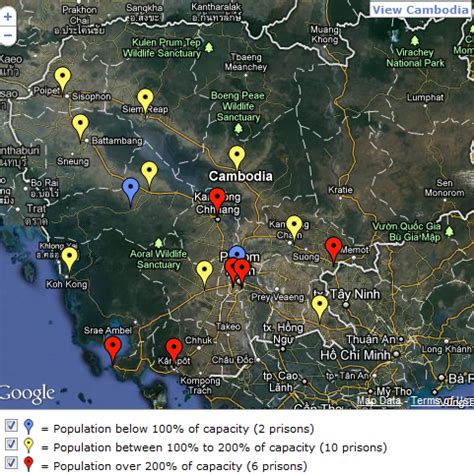Click the Google logo on the map

[27, 394]
